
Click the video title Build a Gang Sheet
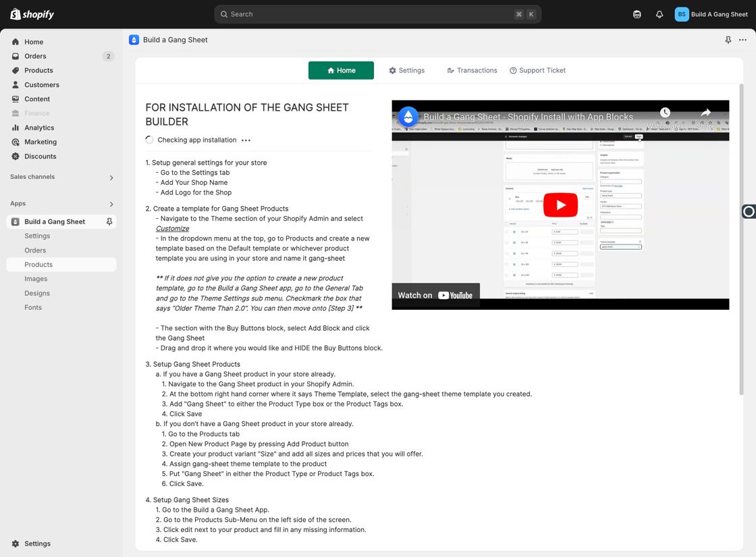point(528,117)
